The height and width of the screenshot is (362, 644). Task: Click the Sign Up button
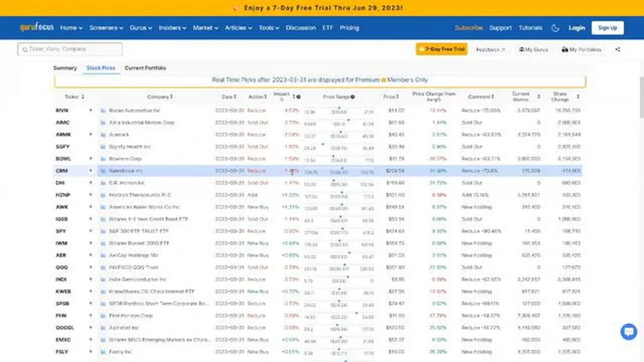[x=607, y=28]
